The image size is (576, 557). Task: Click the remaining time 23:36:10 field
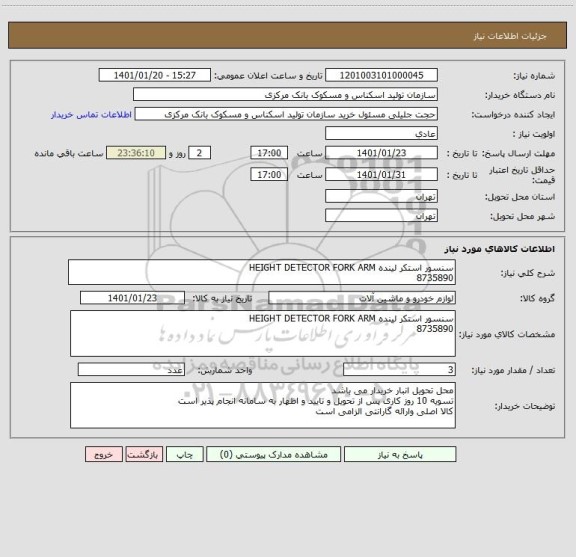click(x=136, y=153)
